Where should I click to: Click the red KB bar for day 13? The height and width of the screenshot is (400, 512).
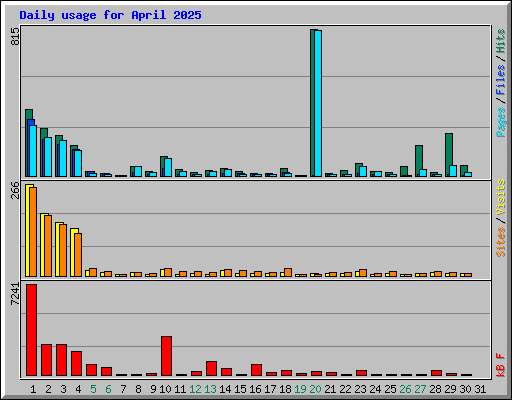point(211,368)
